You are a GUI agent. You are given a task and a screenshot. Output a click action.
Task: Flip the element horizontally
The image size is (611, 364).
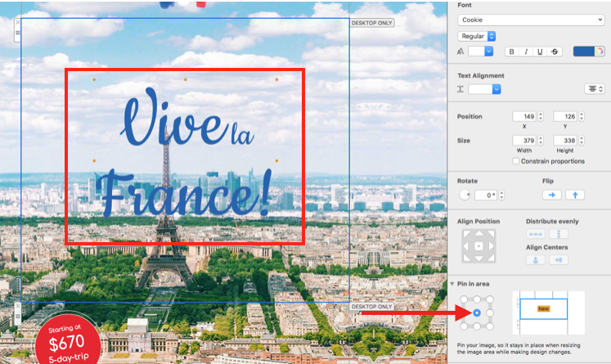tap(552, 195)
